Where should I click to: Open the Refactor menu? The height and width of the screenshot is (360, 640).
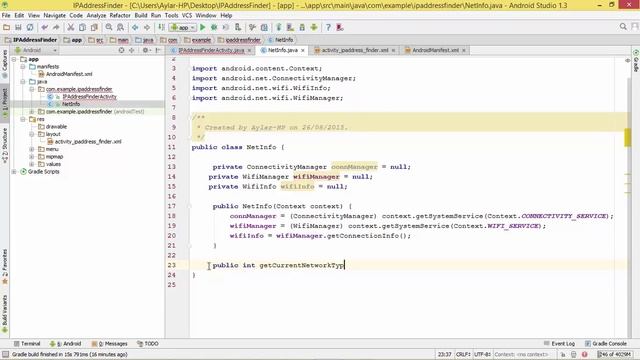pos(120,16)
